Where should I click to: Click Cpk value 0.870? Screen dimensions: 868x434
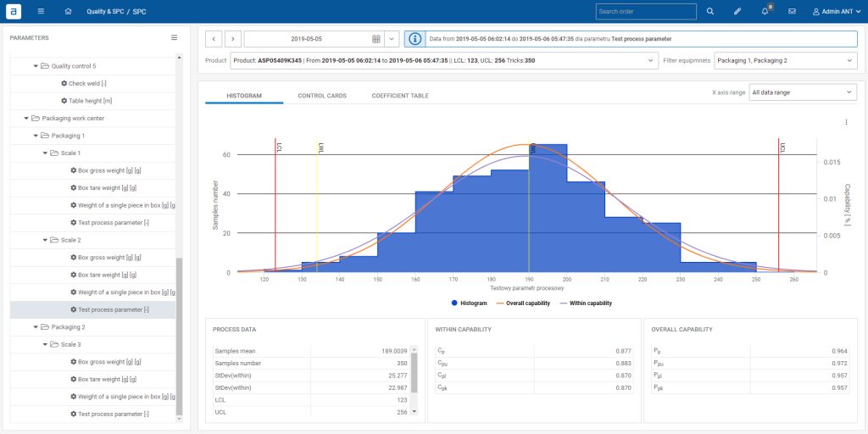[x=623, y=388]
